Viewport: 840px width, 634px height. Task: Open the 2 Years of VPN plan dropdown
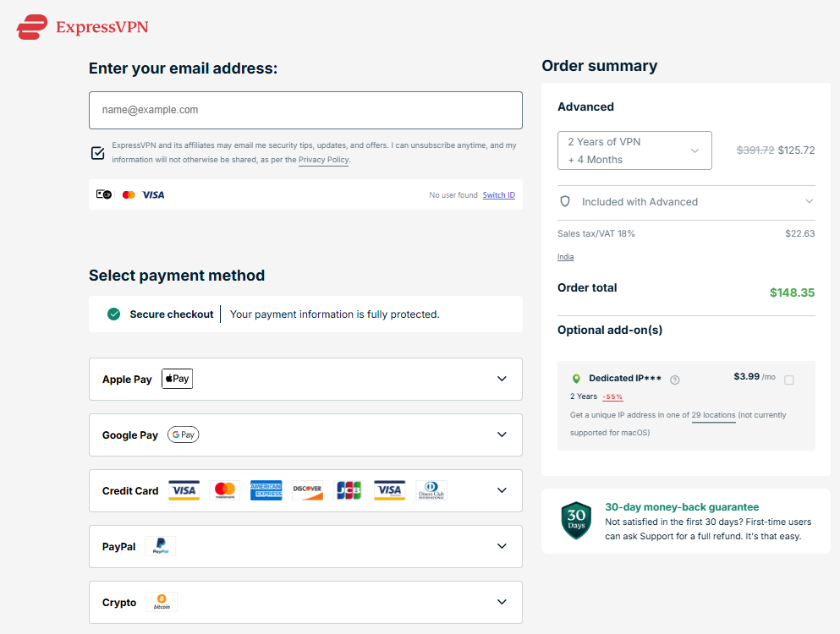point(634,150)
